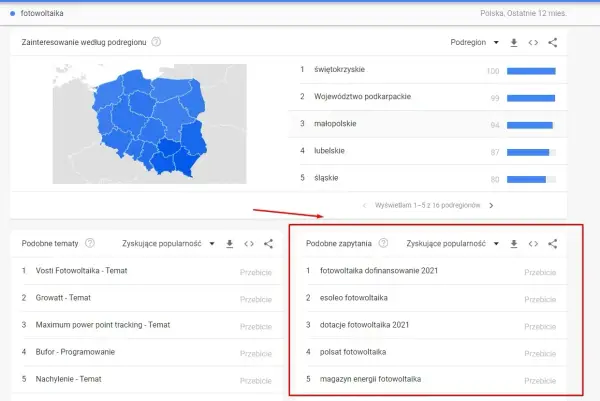The height and width of the screenshot is (401, 600).
Task: Click Wyświetlam 1–5 z 16 podregionów text
Action: (427, 205)
